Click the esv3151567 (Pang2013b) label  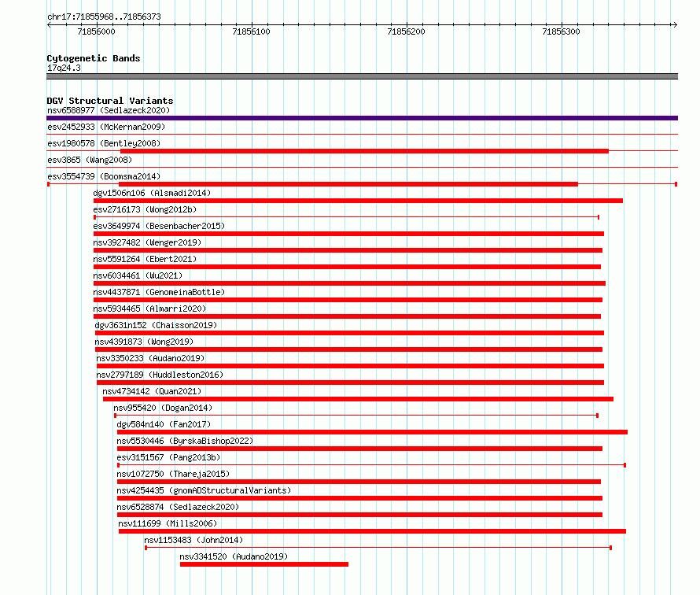(x=169, y=457)
